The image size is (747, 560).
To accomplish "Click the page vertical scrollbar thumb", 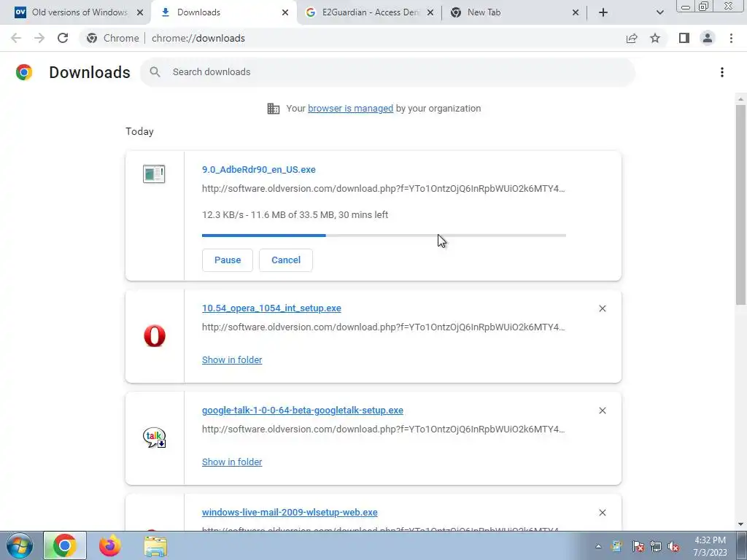I will coord(740,205).
